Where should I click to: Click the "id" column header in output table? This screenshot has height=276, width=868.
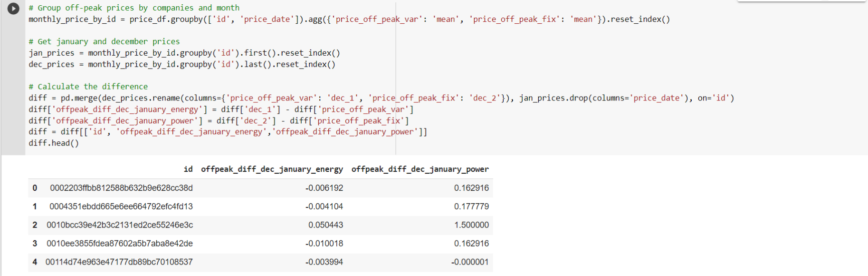click(x=188, y=169)
